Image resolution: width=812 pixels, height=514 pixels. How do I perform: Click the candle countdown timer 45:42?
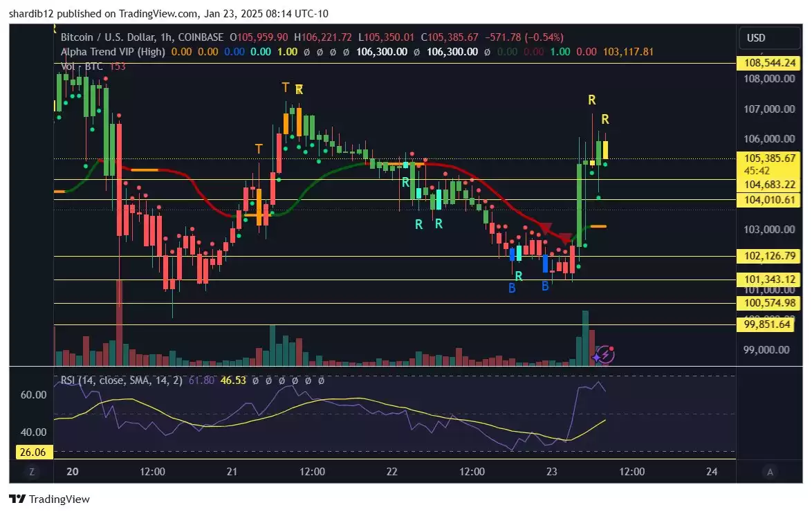pyautogui.click(x=757, y=170)
